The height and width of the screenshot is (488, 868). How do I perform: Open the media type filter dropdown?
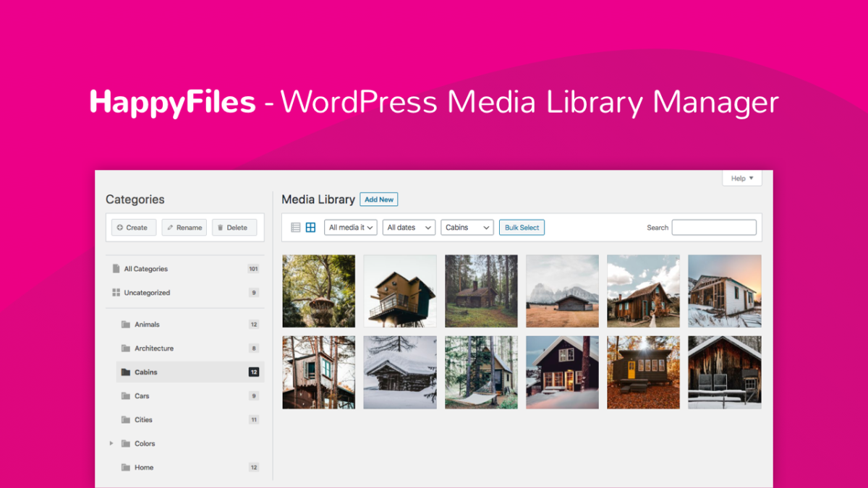tap(350, 227)
